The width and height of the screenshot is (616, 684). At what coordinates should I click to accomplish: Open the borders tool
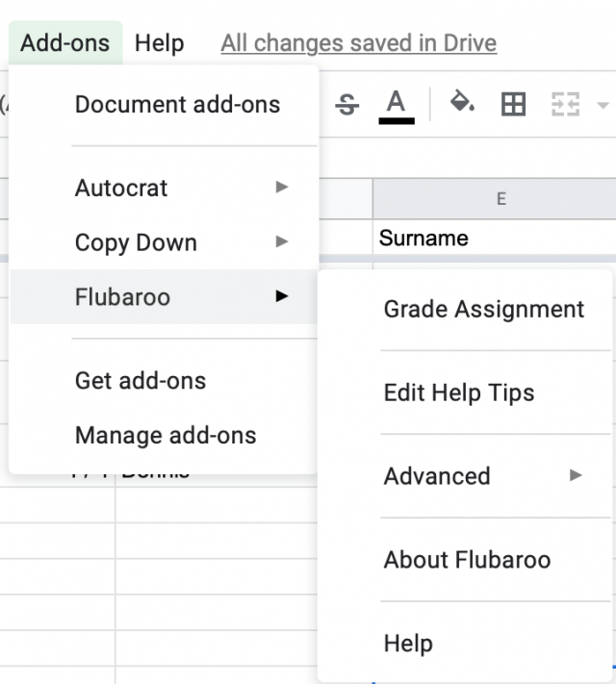coord(513,104)
